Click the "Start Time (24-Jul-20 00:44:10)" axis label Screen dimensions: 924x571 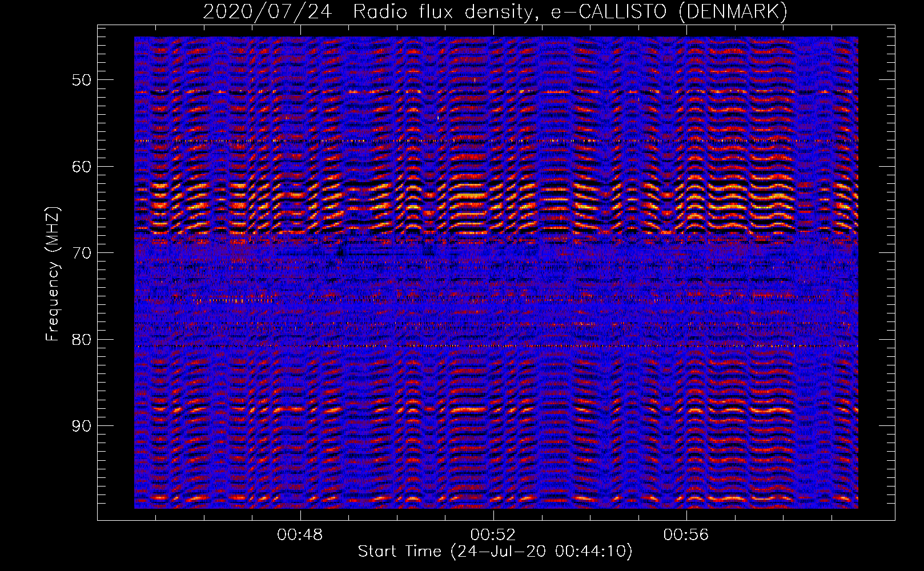[x=495, y=551]
